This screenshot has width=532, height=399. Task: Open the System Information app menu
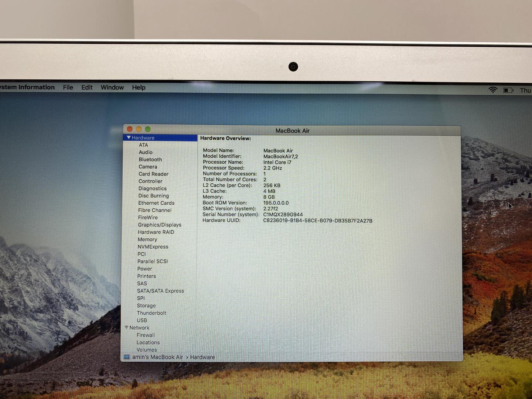[x=27, y=87]
